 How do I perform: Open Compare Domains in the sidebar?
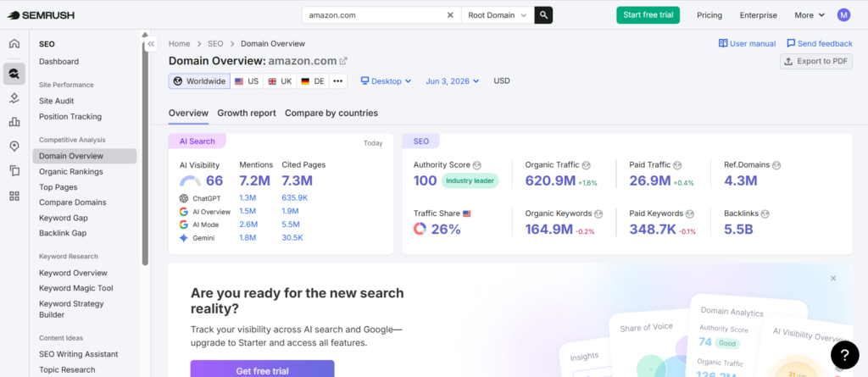coord(73,202)
